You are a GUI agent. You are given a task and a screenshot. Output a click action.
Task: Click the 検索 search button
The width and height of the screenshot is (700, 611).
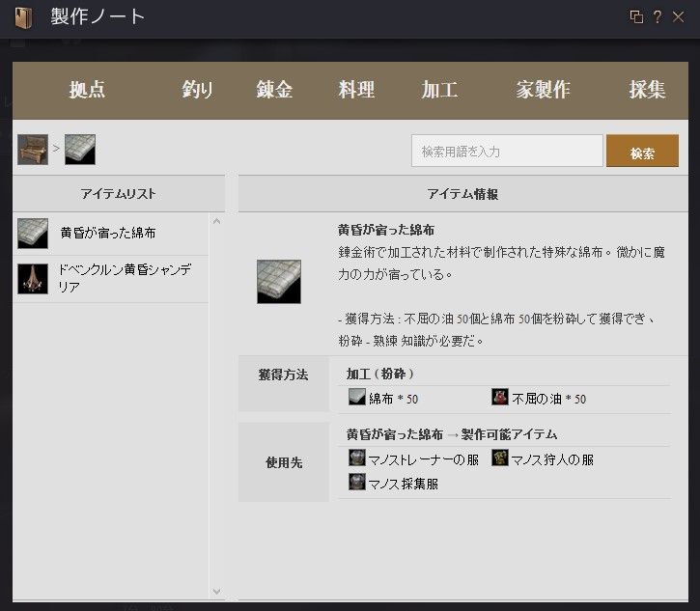[x=642, y=151]
